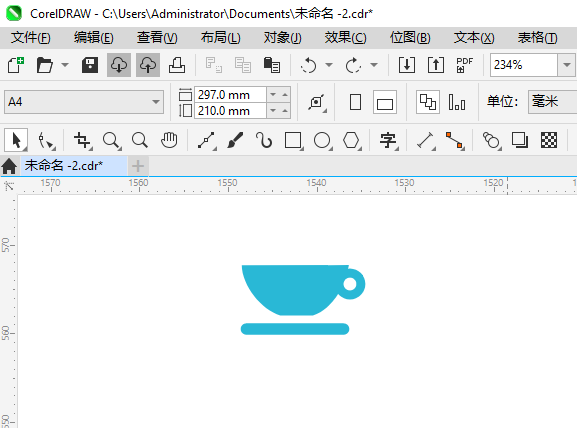Click the page options icon beside dimensions
This screenshot has width=577, height=428.
point(317,102)
